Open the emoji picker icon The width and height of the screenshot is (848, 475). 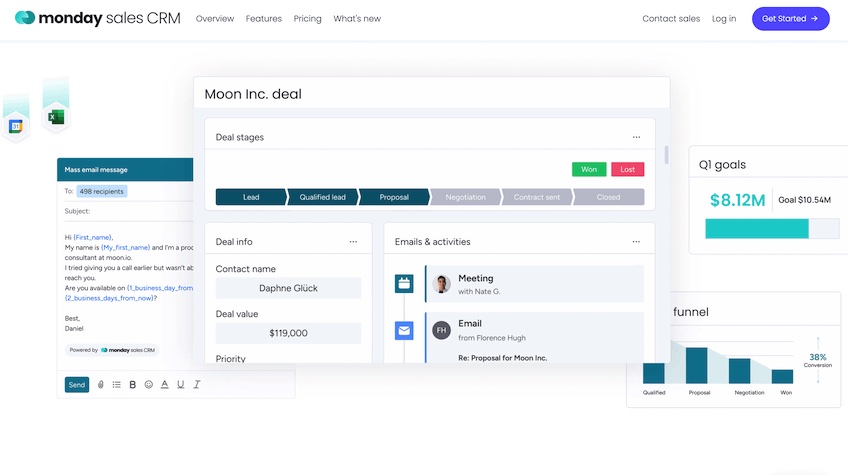click(149, 385)
